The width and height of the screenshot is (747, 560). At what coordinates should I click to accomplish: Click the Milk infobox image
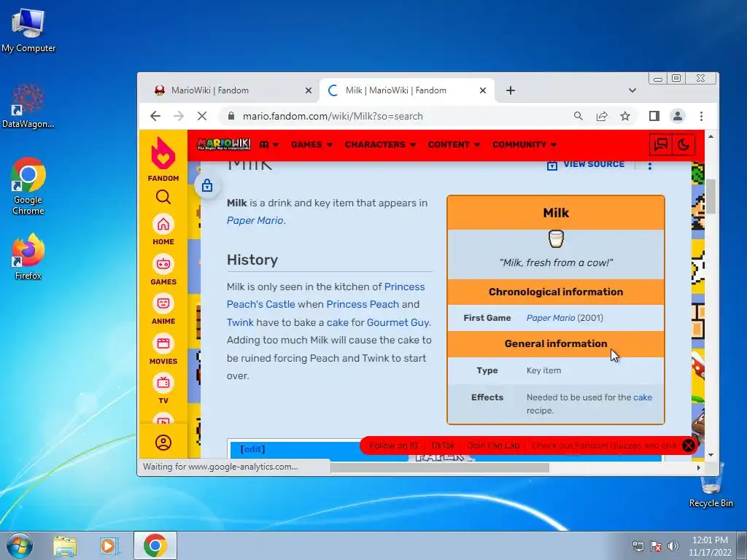[556, 238]
